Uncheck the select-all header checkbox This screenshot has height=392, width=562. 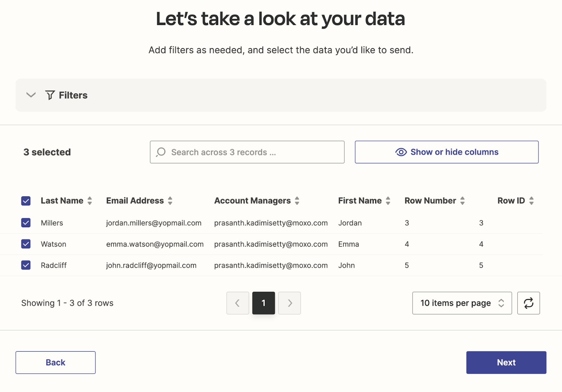pyautogui.click(x=26, y=201)
